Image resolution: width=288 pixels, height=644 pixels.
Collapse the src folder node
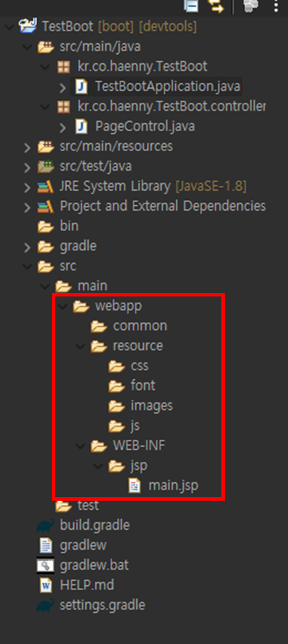pos(27,267)
